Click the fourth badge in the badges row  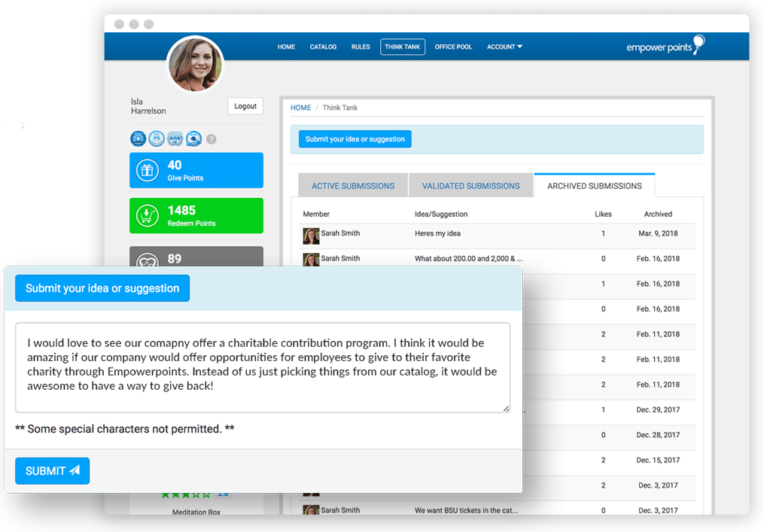193,138
